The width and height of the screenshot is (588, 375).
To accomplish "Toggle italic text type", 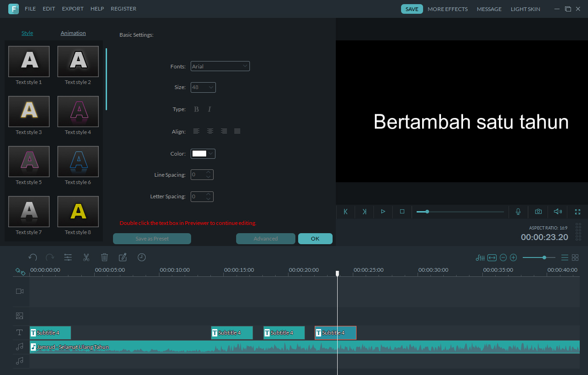I will (x=209, y=109).
